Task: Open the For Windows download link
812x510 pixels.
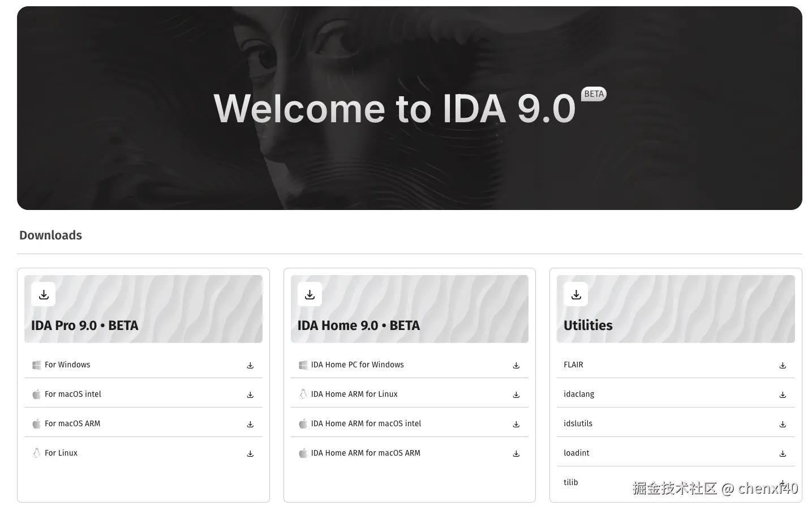Action: pyautogui.click(x=67, y=365)
